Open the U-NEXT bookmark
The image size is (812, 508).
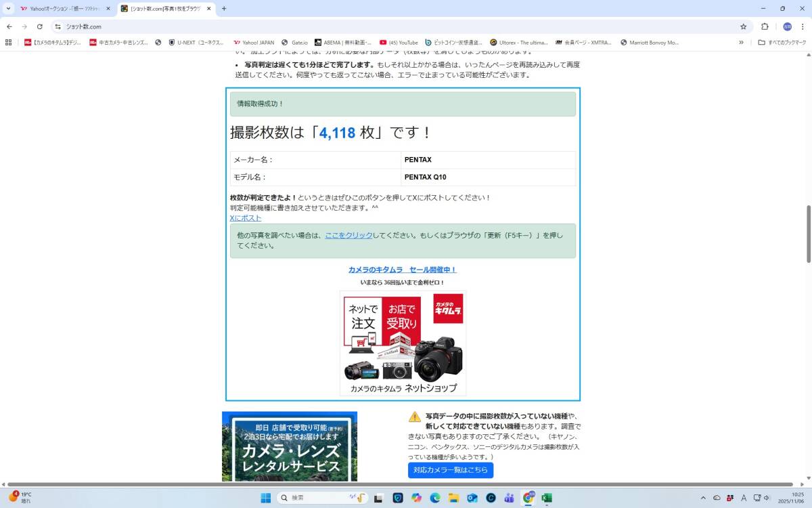point(195,42)
